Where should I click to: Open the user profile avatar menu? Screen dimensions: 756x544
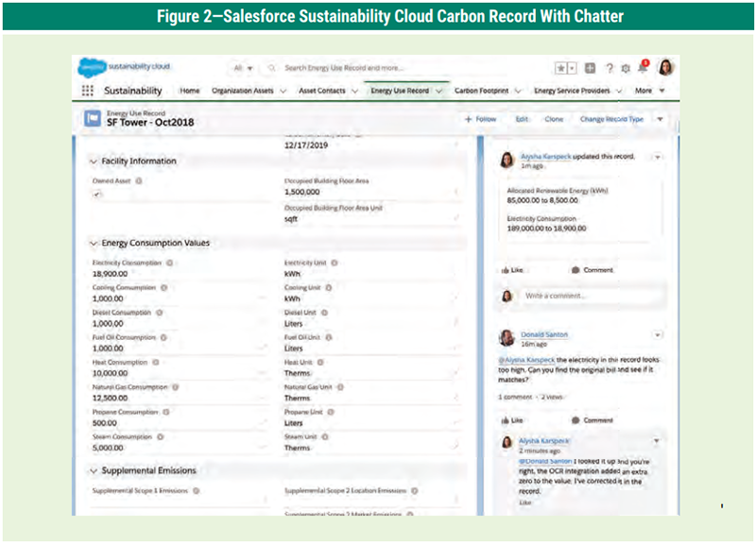(x=665, y=68)
